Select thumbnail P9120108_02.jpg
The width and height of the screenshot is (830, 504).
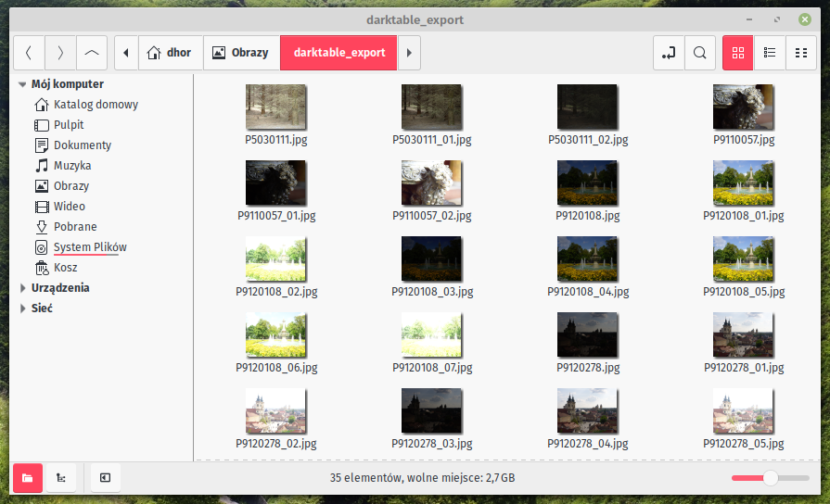pyautogui.click(x=275, y=258)
